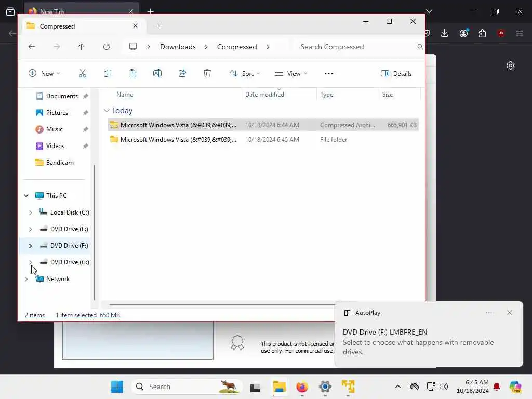The width and height of the screenshot is (532, 399).
Task: Open Firefox from the taskbar
Action: tap(302, 387)
